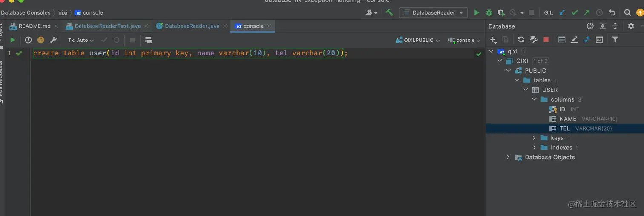The image size is (644, 216).
Task: Open query history clock icon in console toolbar
Action: coord(28,40)
